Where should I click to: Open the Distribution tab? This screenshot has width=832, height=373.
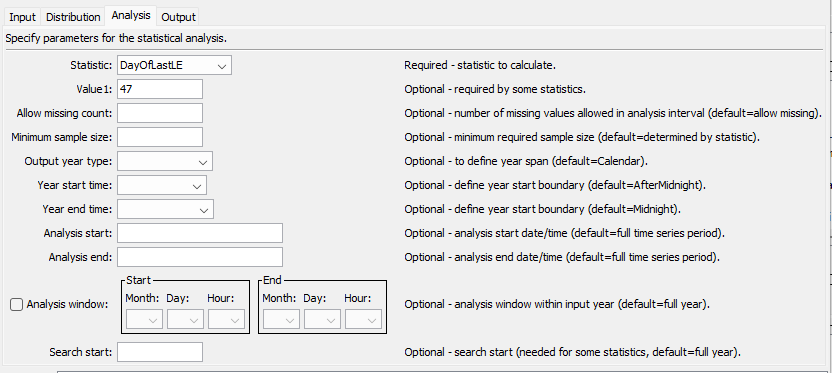point(73,17)
